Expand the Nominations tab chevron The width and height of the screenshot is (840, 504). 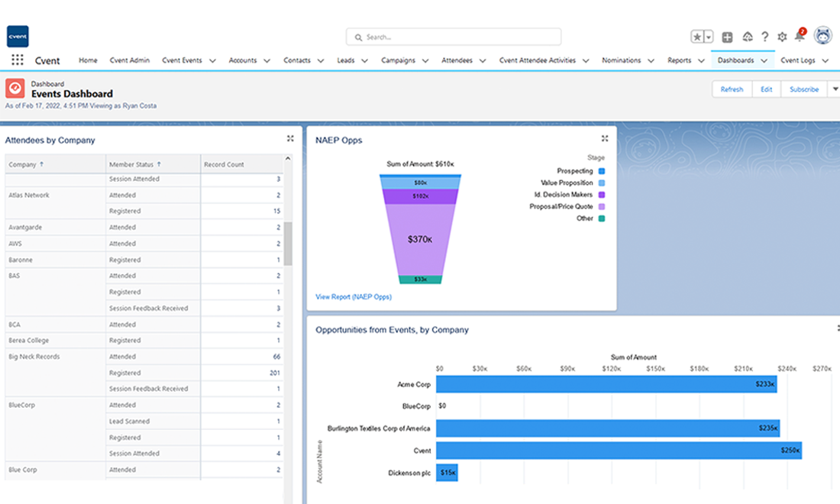tap(651, 61)
